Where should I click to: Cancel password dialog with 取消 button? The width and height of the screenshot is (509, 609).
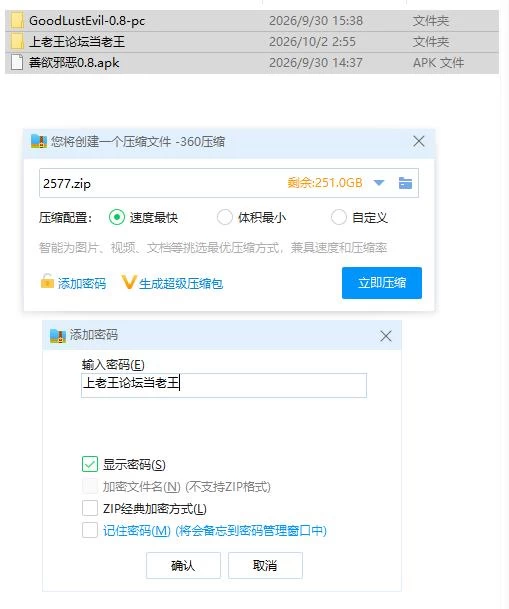(265, 566)
